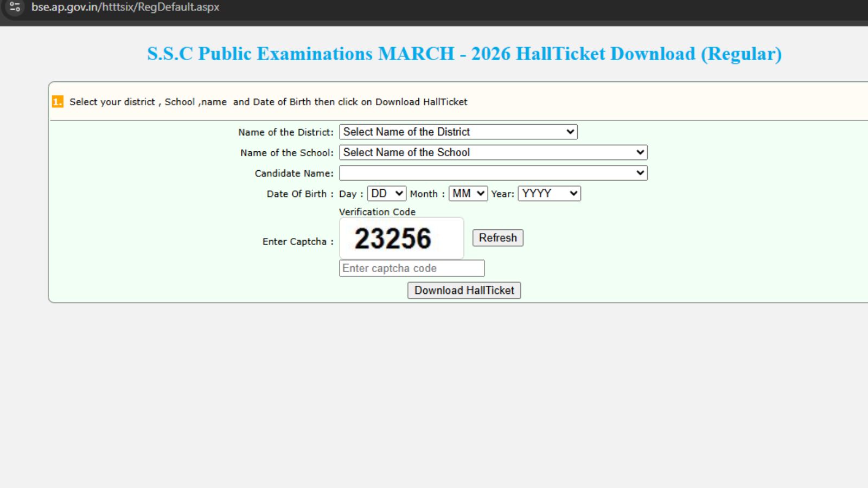The image size is (868, 488).
Task: Open the Day DD dropdown
Action: [x=386, y=194]
